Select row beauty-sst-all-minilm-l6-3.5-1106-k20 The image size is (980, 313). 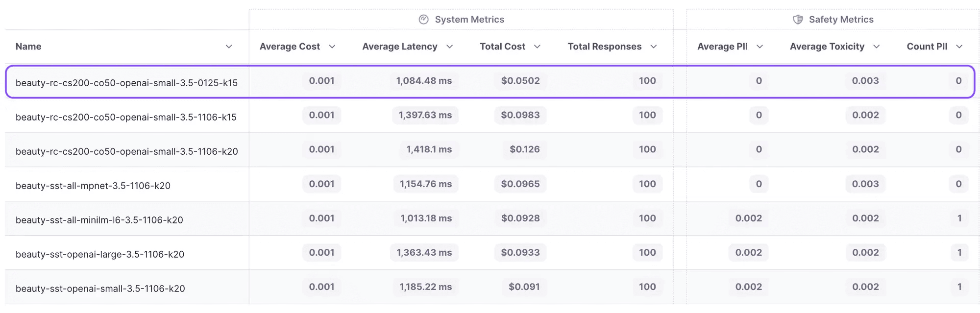(492, 218)
